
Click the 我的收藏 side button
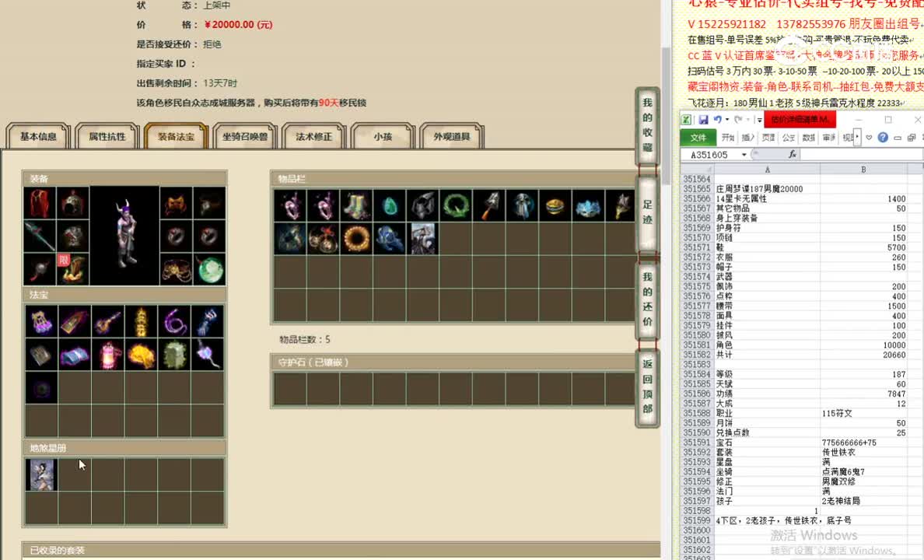click(x=647, y=126)
